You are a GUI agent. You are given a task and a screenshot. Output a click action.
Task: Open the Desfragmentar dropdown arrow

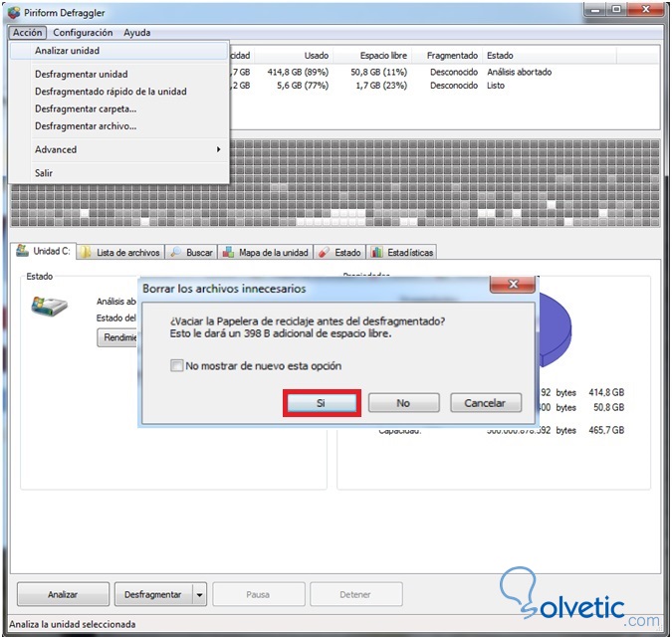coord(200,594)
